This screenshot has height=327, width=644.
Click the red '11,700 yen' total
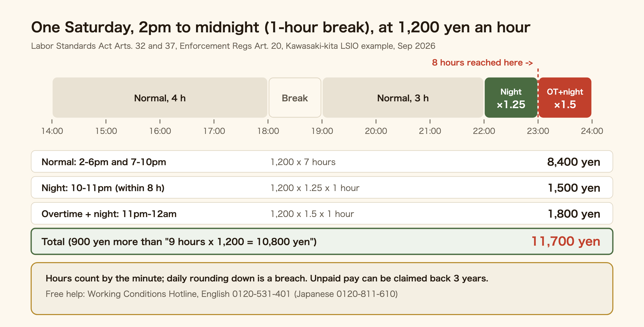566,241
